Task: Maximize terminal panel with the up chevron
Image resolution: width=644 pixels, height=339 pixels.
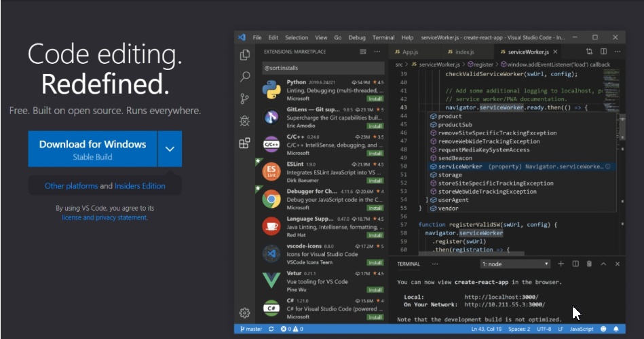Action: pos(603,264)
